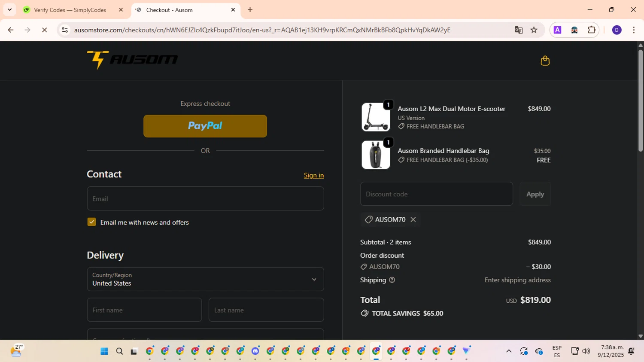Close the Verify Codes SimplyCodes tab
Viewport: 644px width, 362px height.
(x=121, y=10)
